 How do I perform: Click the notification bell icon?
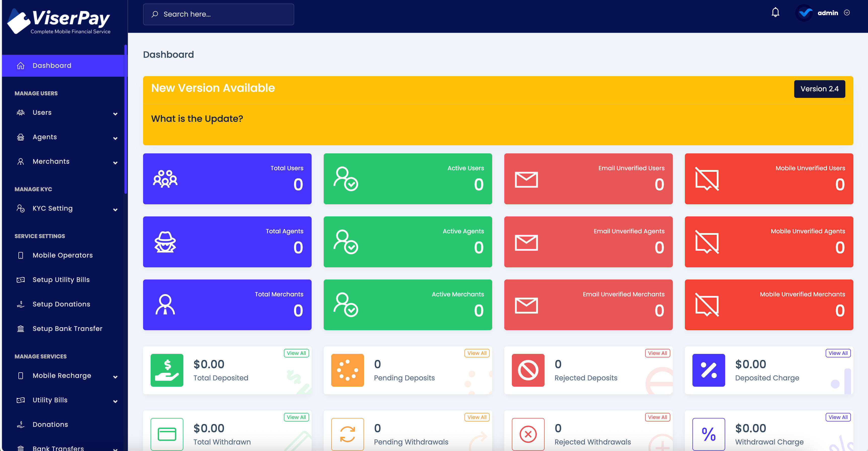point(775,13)
